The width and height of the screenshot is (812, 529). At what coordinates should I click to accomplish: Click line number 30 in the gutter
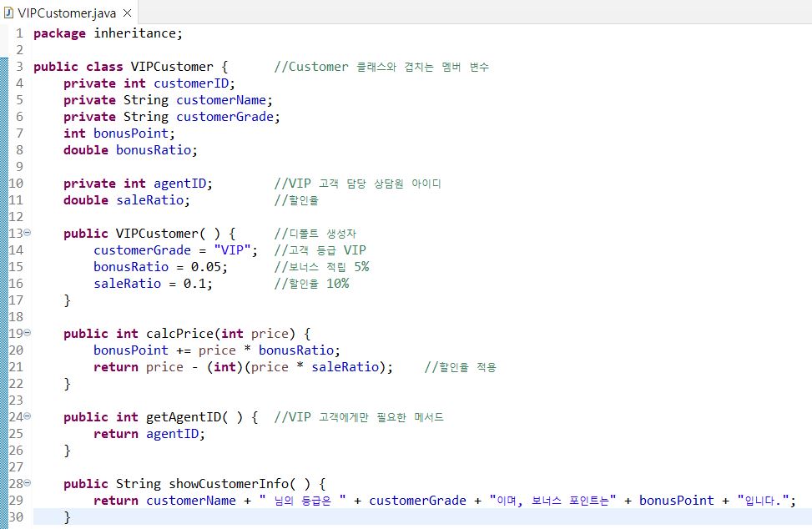tap(16, 517)
